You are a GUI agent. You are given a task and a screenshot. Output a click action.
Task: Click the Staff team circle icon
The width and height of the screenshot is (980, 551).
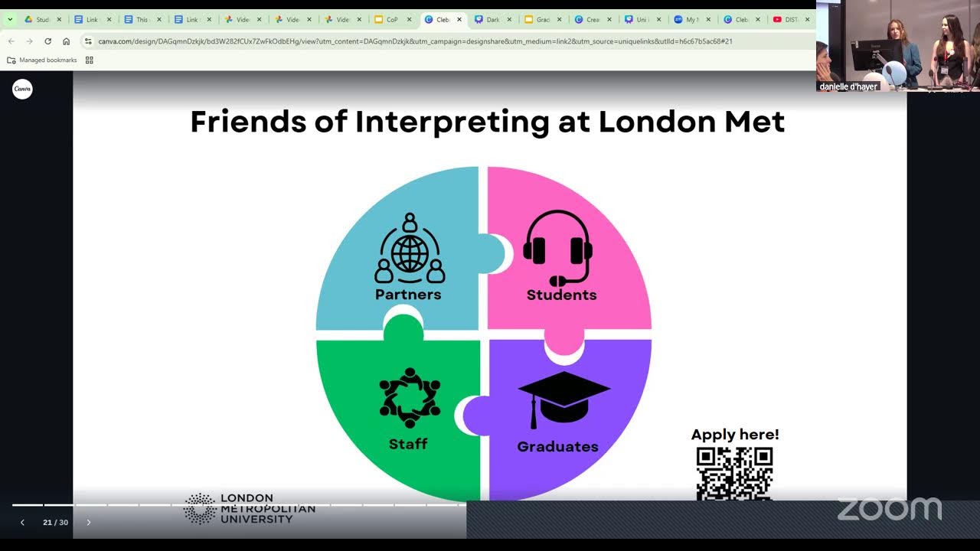click(x=410, y=398)
